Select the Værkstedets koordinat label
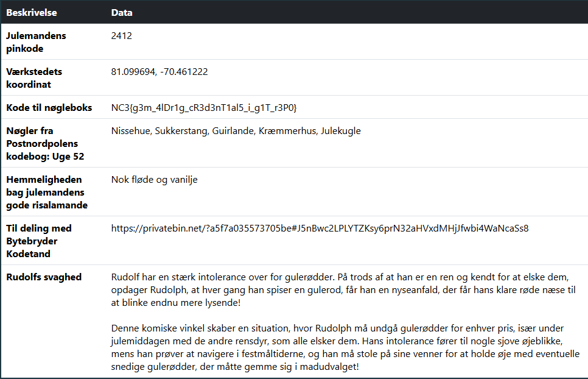588x379 pixels. (x=34, y=78)
